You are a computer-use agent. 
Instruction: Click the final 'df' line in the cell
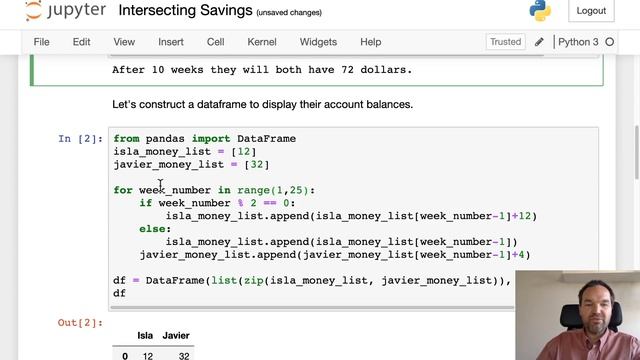120,293
